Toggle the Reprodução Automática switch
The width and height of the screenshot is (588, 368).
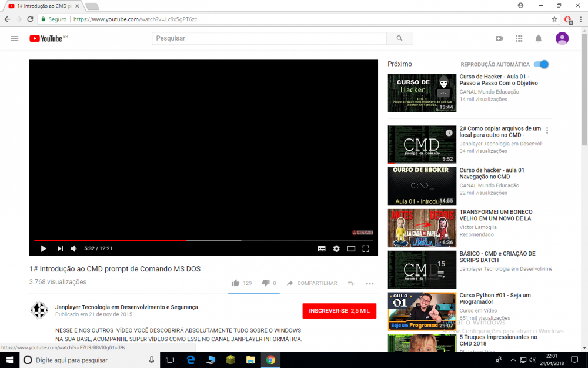pyautogui.click(x=542, y=64)
